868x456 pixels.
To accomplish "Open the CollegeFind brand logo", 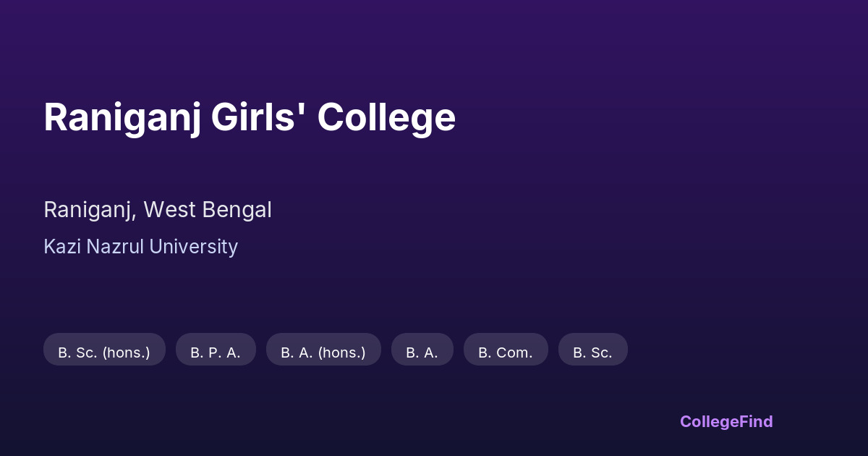I will (x=726, y=421).
